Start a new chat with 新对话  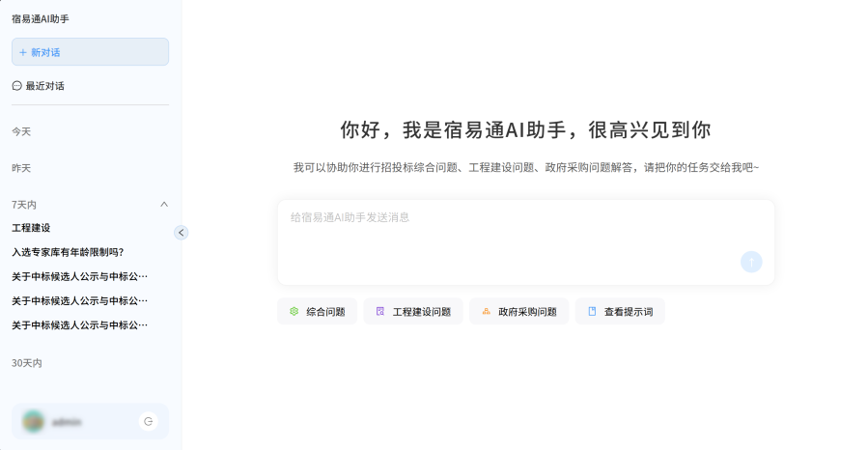[90, 52]
